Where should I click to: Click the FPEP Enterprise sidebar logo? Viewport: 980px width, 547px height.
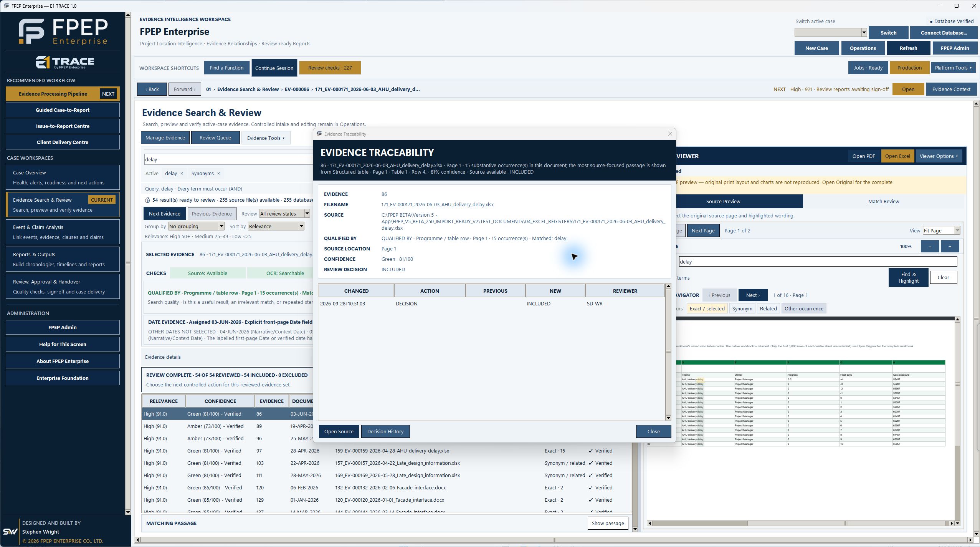63,31
